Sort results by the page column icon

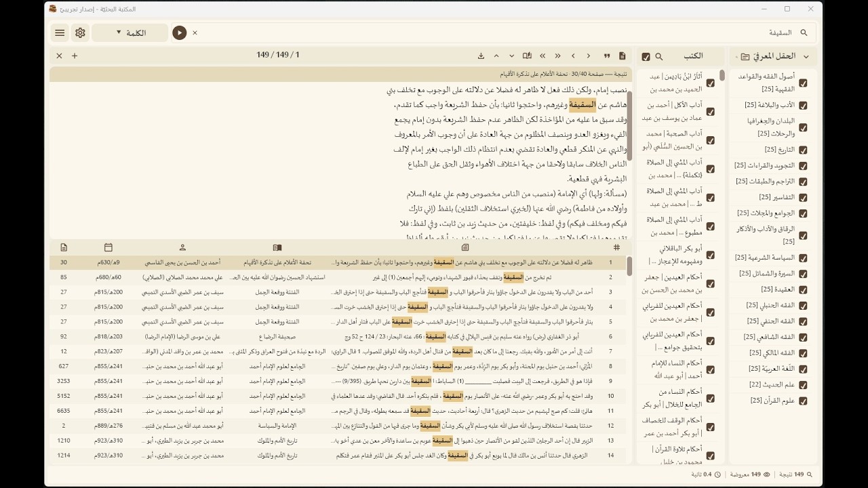64,247
